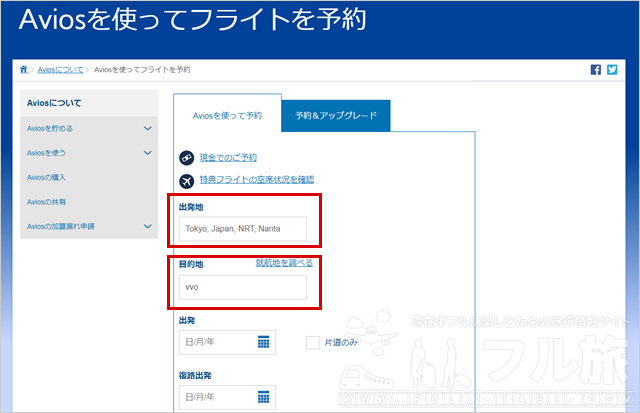Image resolution: width=640 pixels, height=413 pixels.
Task: Follow the Aviosについて breadcrumb link
Action: pos(60,70)
